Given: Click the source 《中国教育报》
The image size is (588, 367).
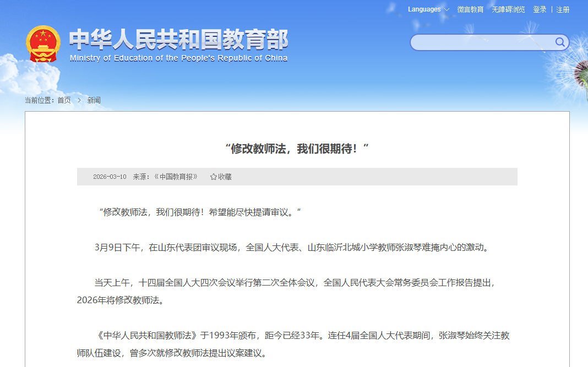Looking at the screenshot, I should [176, 177].
